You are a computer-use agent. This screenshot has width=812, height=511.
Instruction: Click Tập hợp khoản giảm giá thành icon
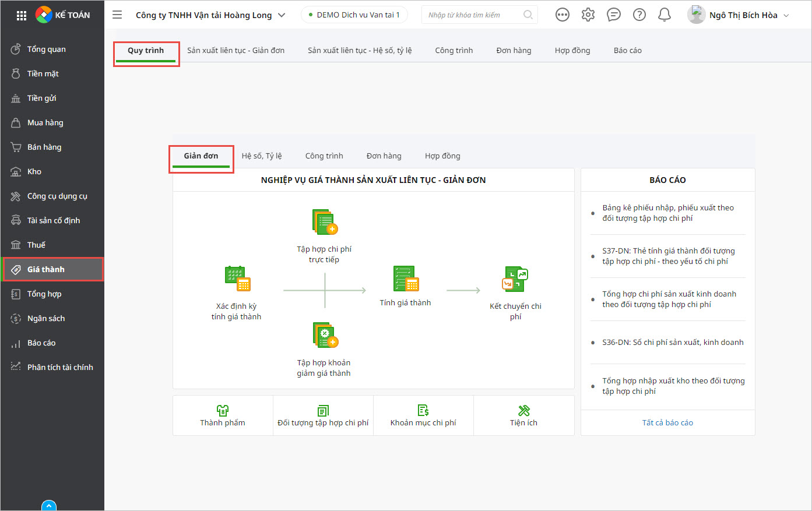(x=325, y=335)
